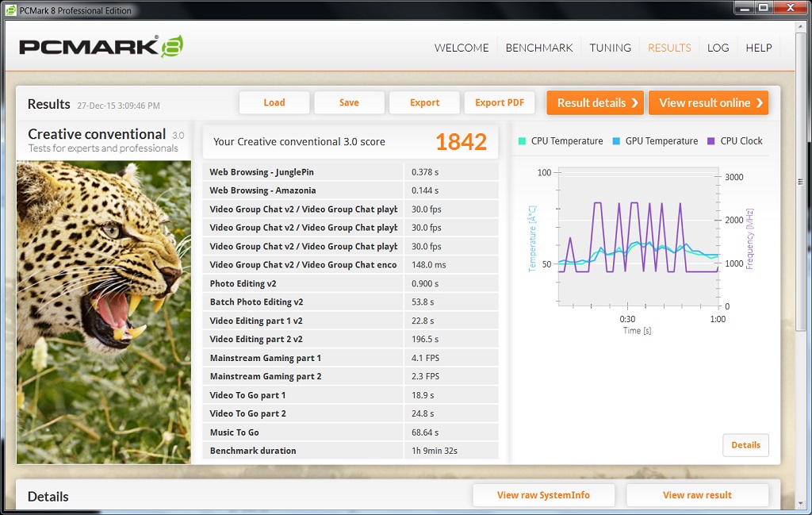The height and width of the screenshot is (515, 812).
Task: Select the Results tab
Action: point(669,48)
